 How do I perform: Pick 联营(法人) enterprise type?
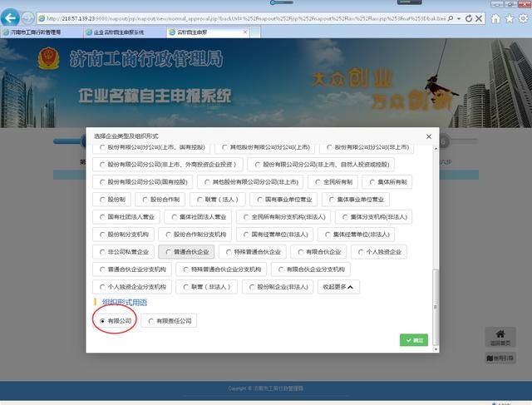tap(218, 200)
